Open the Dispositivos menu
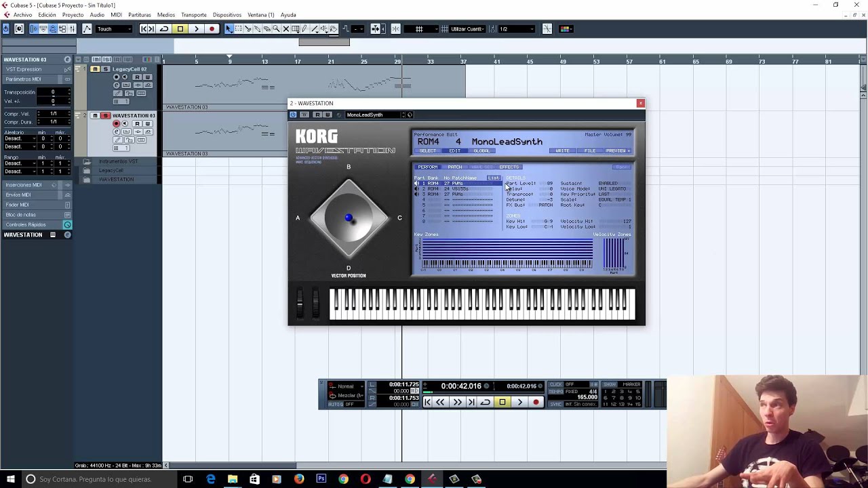868x488 pixels. tap(227, 15)
